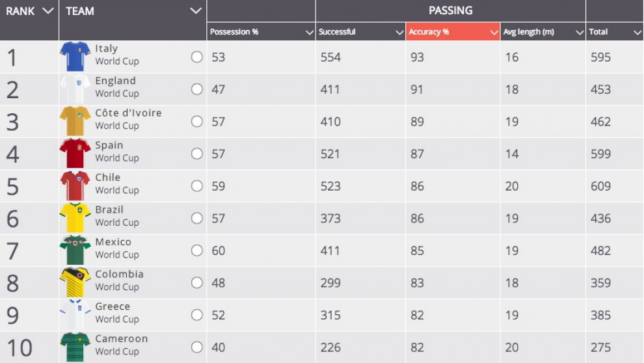Expand the TEAM column dropdown arrow
The width and height of the screenshot is (644, 363).
[196, 11]
